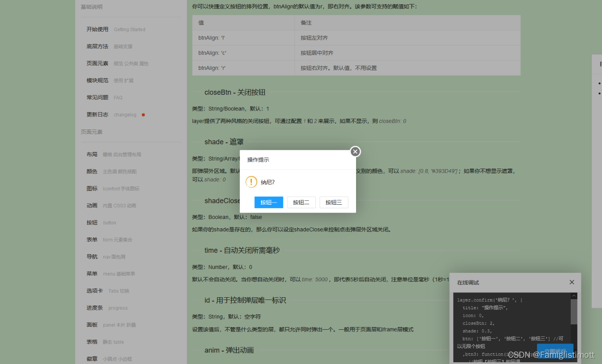Click the blue 按钮一 button in the dialog
The image size is (602, 364).
[269, 202]
